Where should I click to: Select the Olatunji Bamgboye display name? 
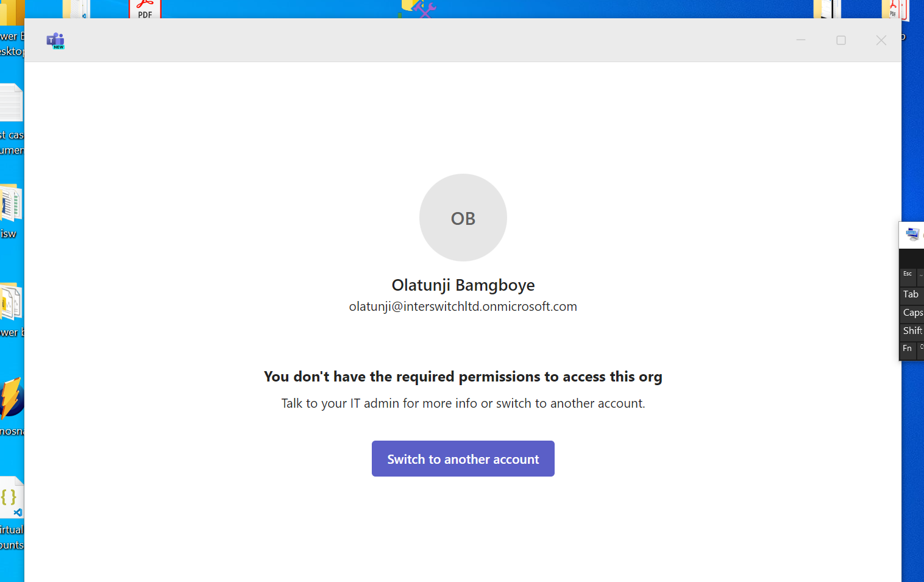click(x=463, y=285)
